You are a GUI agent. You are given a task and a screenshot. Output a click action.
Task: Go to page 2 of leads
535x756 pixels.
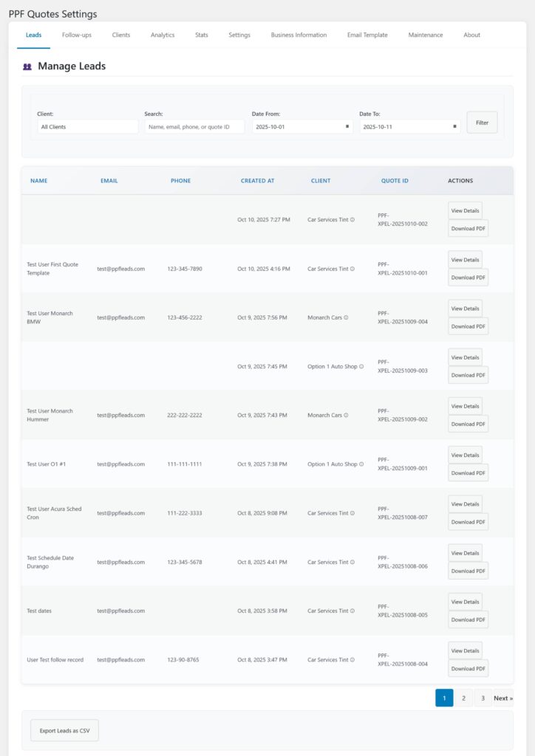coord(463,698)
